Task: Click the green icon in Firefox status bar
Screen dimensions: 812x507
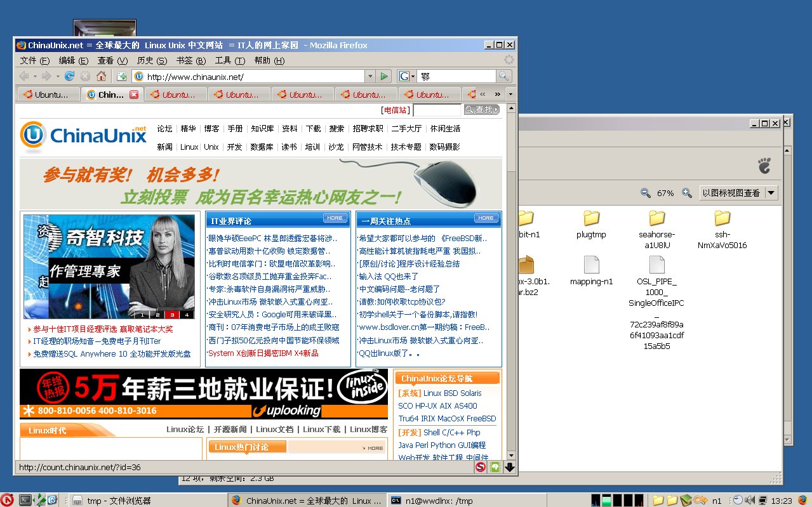Action: coord(495,467)
